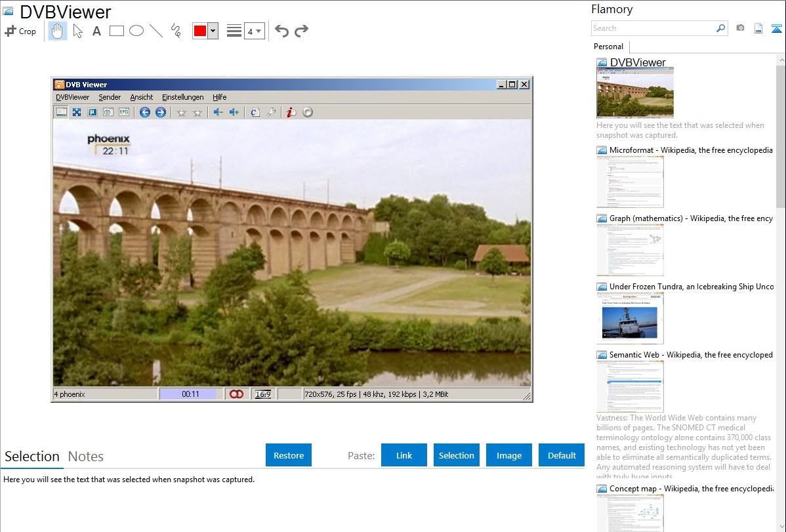Click the sidebar scrollbar up arrow
This screenshot has height=532, width=786.
781,60
